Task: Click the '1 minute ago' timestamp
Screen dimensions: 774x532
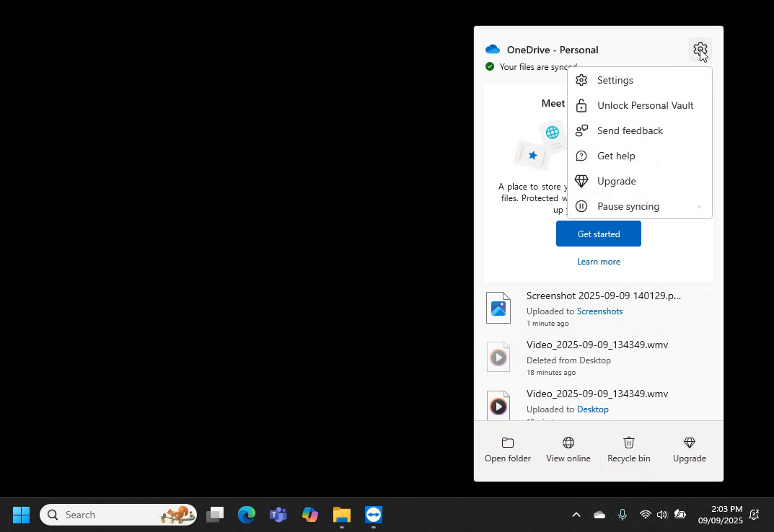Action: (x=547, y=323)
